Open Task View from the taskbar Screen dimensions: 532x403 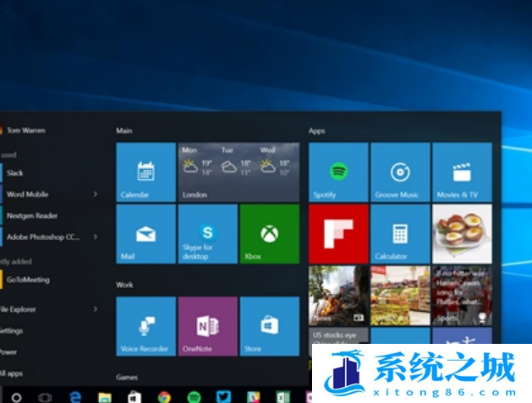pyautogui.click(x=45, y=397)
